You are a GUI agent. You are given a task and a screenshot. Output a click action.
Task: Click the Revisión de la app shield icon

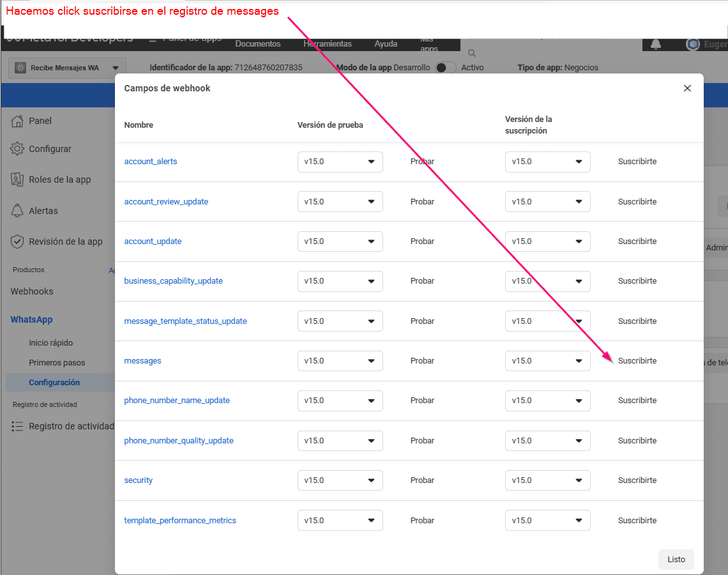point(18,241)
